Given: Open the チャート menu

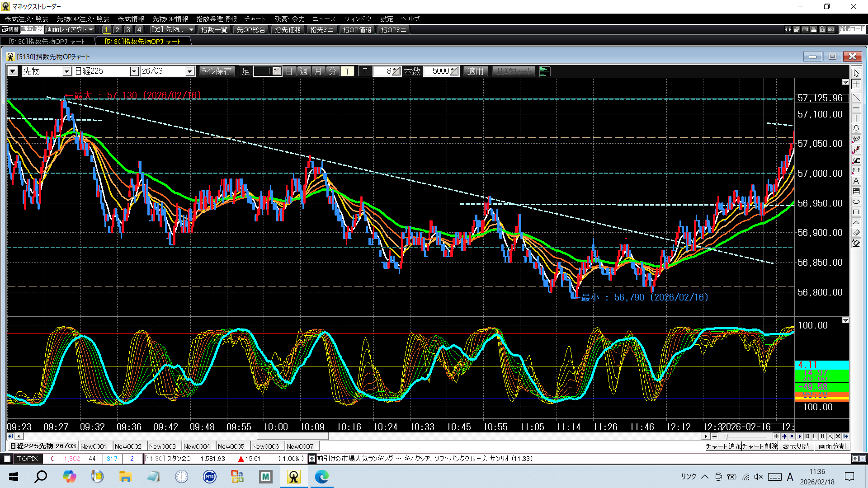Looking at the screenshot, I should (x=255, y=19).
